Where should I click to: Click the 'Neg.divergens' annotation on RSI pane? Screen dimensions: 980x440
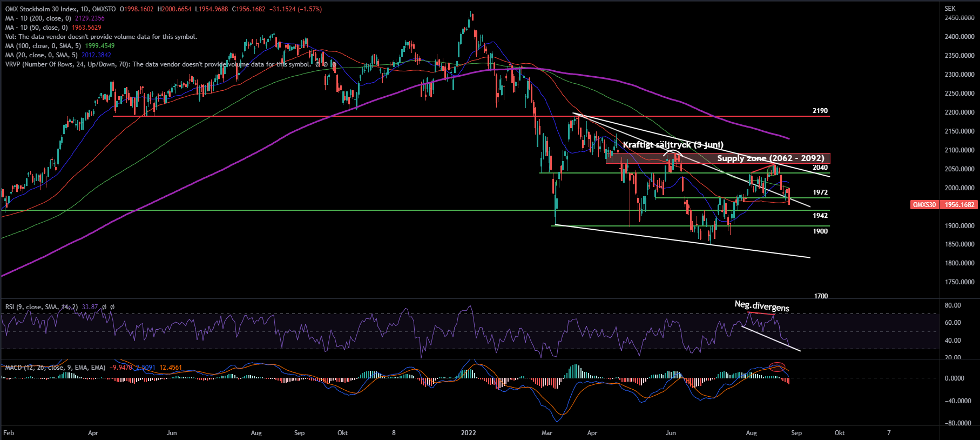coord(761,306)
